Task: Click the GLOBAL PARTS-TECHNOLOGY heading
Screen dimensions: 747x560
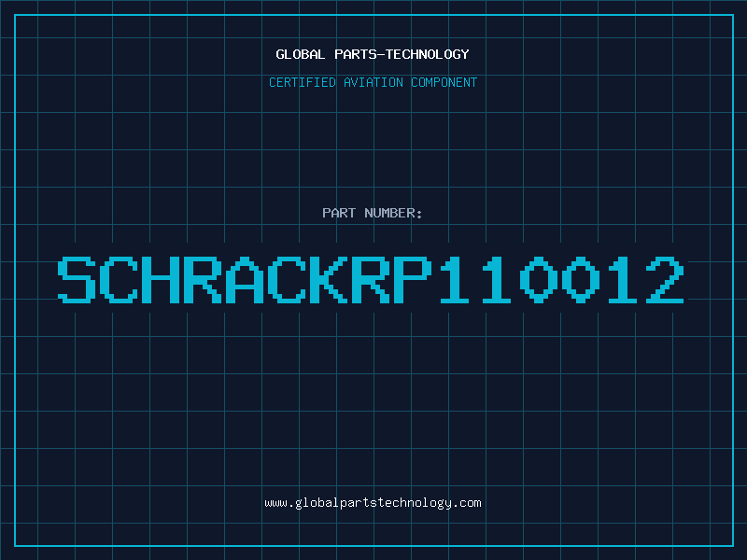Action: pyautogui.click(x=373, y=54)
